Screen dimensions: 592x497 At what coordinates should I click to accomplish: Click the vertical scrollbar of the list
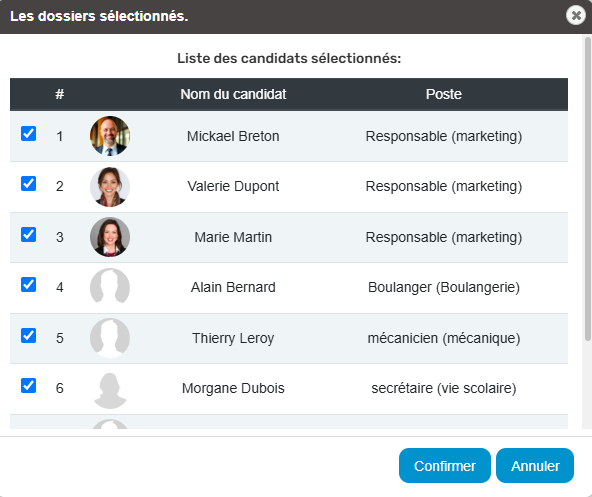click(x=587, y=189)
